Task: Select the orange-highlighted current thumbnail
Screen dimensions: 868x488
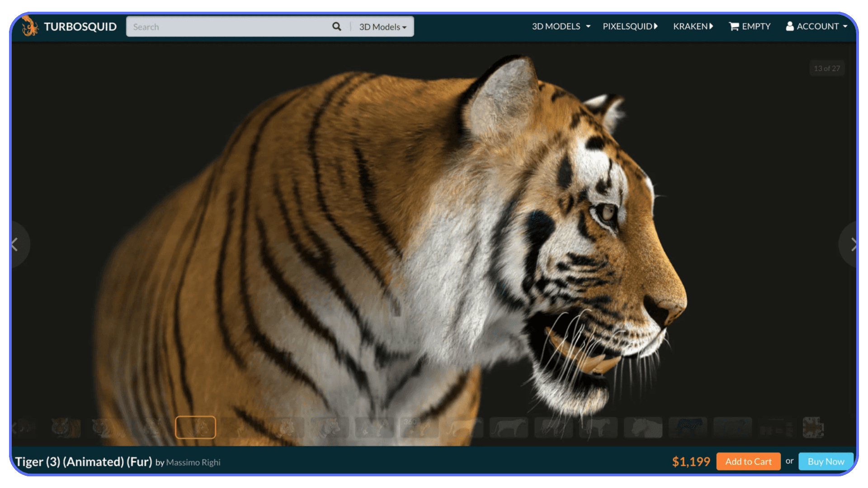Action: click(195, 427)
